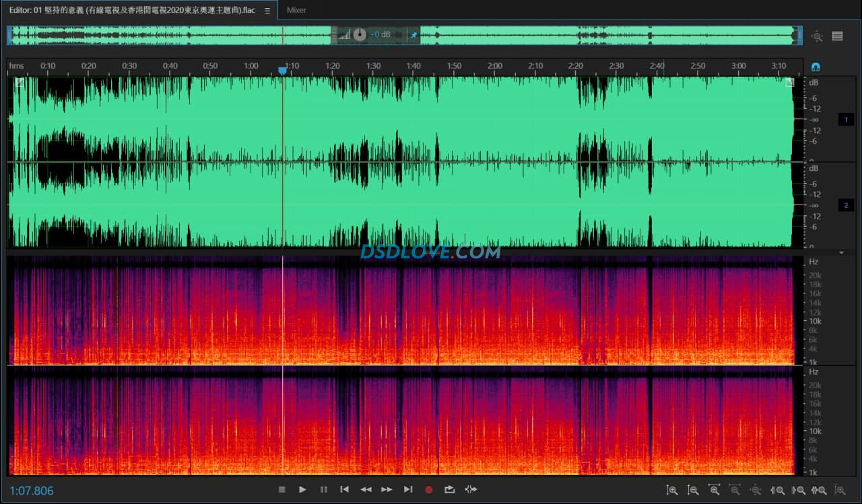Click the 0:30 mark on time ruler
862x504 pixels.
[129, 66]
